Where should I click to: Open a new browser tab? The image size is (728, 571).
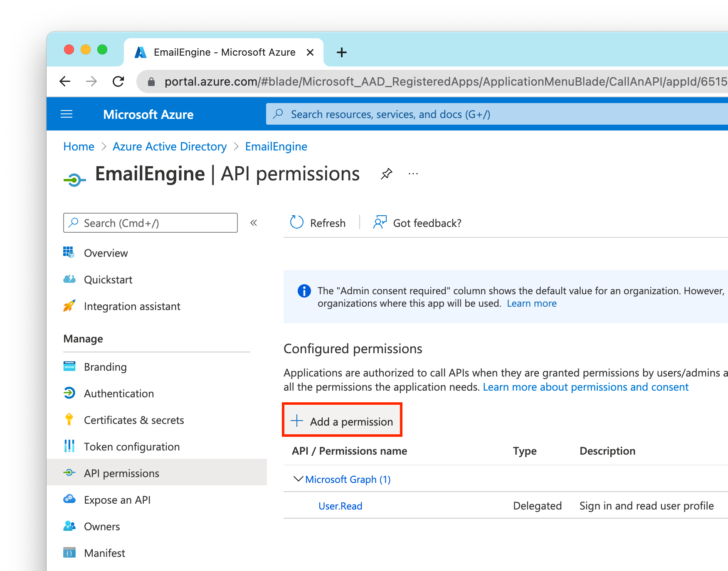pyautogui.click(x=342, y=52)
